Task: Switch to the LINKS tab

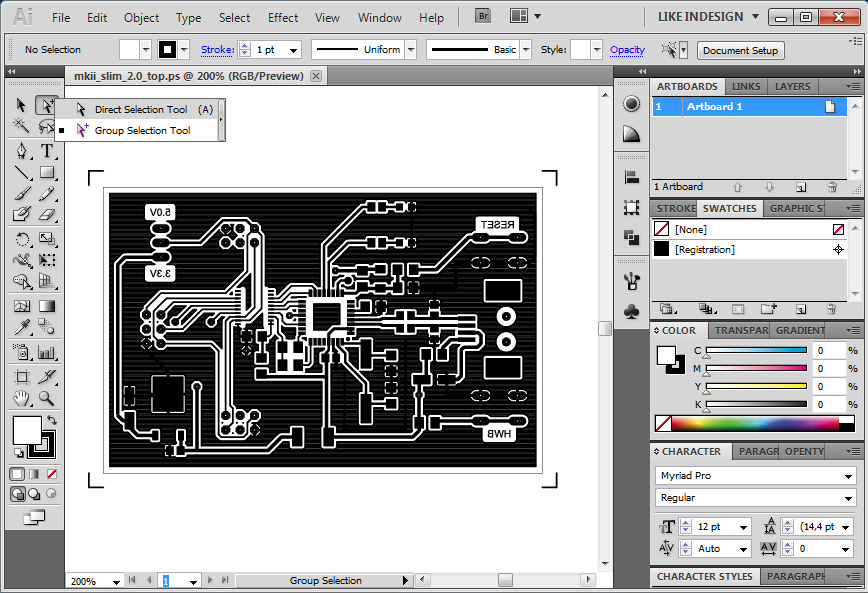Action: coord(746,86)
